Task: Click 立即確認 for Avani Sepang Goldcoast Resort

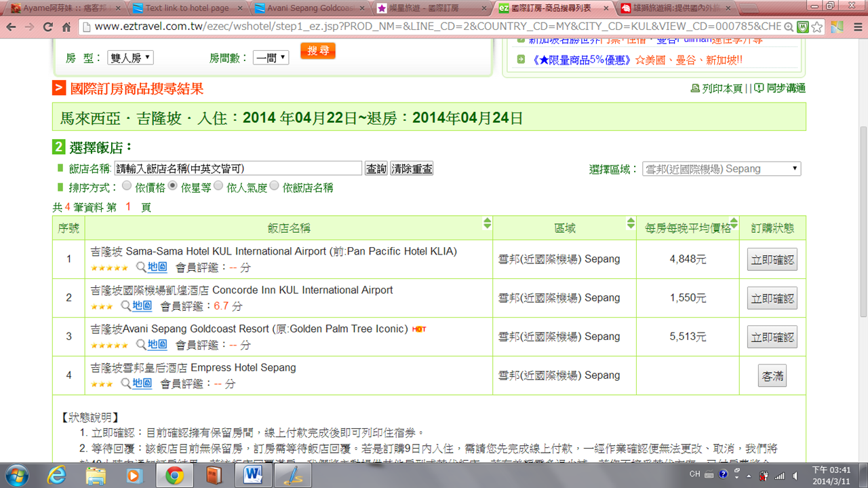Action: coord(772,337)
